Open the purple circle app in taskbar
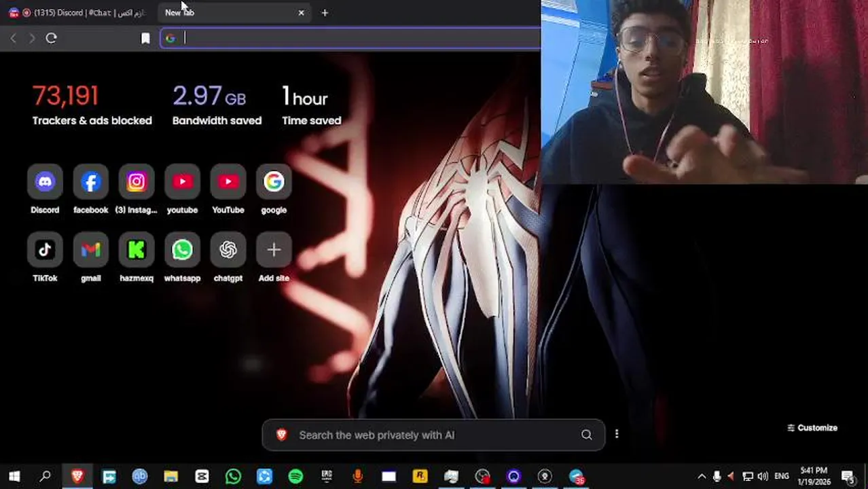This screenshot has height=489, width=868. (513, 477)
